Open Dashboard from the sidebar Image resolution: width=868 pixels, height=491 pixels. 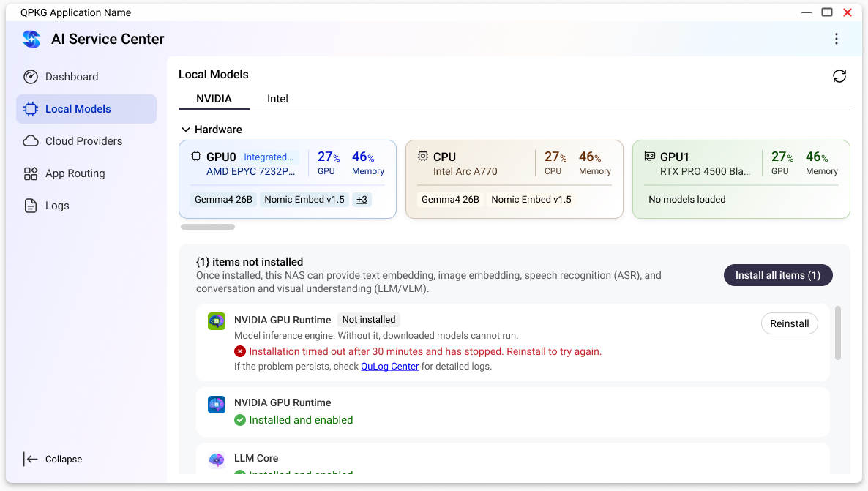click(86, 77)
